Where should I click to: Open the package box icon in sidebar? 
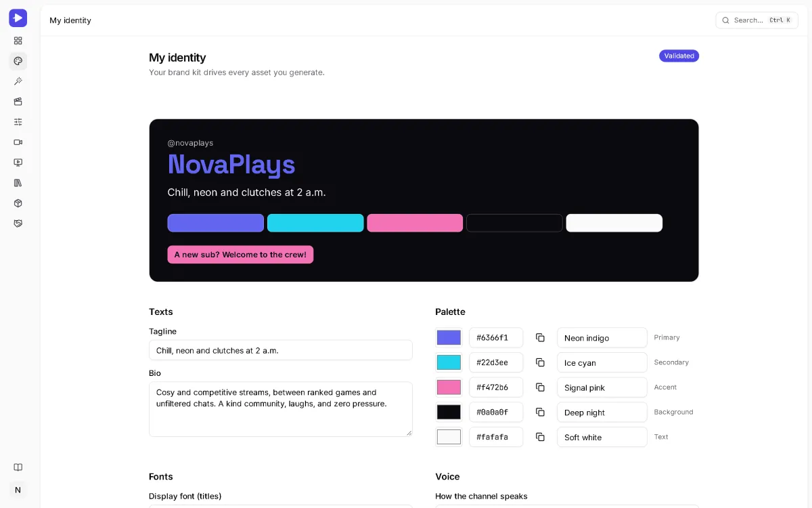[x=18, y=203]
